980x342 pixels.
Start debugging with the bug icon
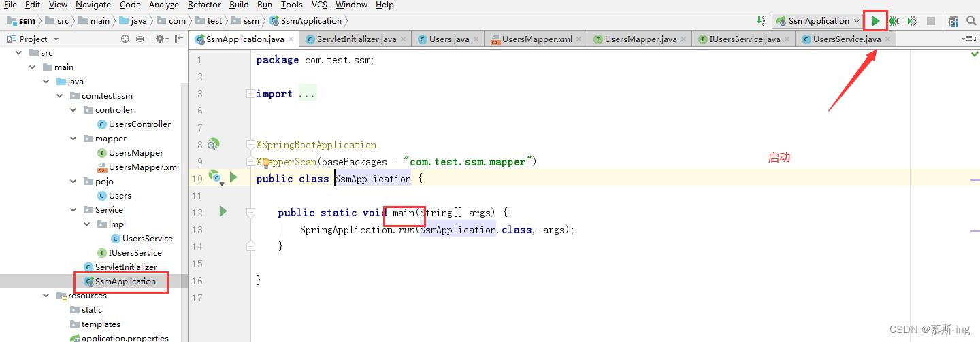tap(894, 21)
